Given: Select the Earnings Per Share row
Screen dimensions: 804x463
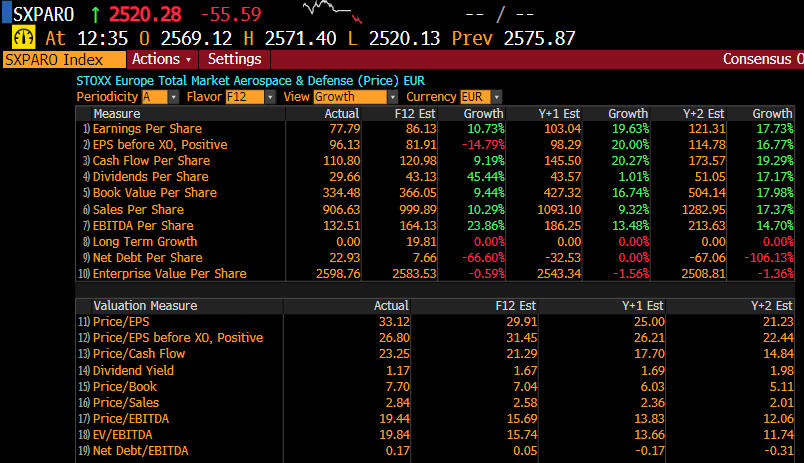Looking at the screenshot, I should tap(435, 129).
